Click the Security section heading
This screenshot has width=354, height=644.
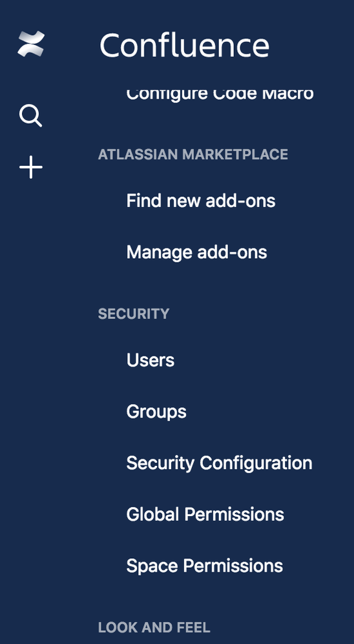(x=134, y=314)
